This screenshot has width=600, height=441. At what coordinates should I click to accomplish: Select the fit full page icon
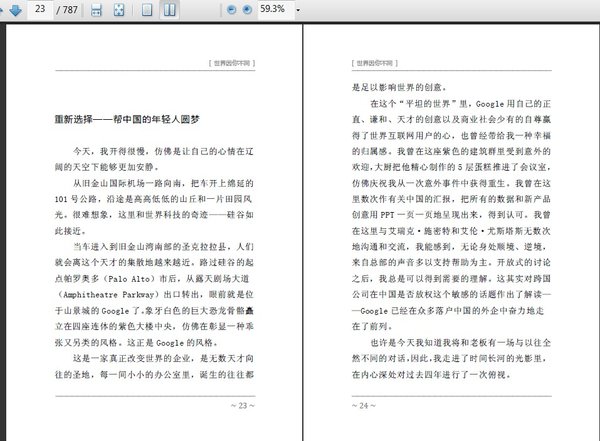click(x=119, y=10)
